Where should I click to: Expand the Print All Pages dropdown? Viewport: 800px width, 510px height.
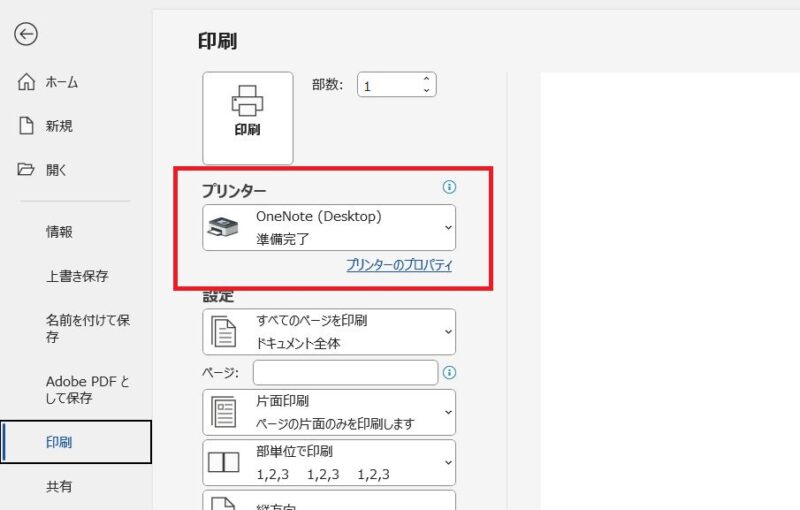point(329,332)
